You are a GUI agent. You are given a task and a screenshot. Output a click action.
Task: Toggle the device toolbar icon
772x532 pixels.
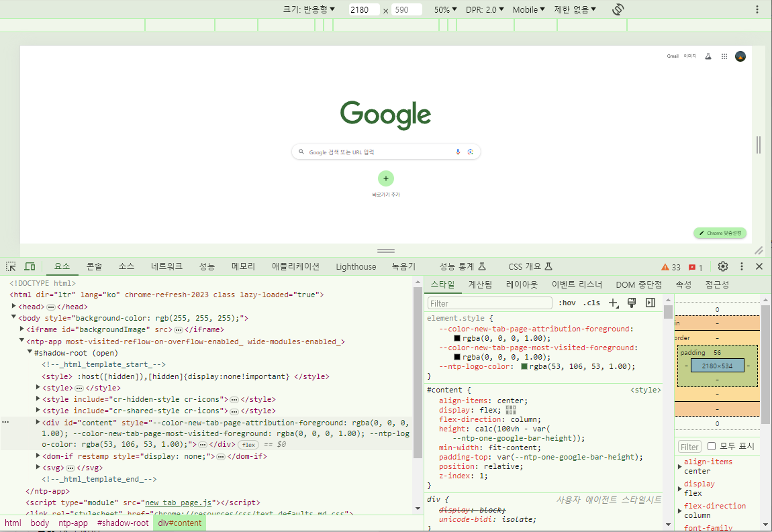click(30, 266)
